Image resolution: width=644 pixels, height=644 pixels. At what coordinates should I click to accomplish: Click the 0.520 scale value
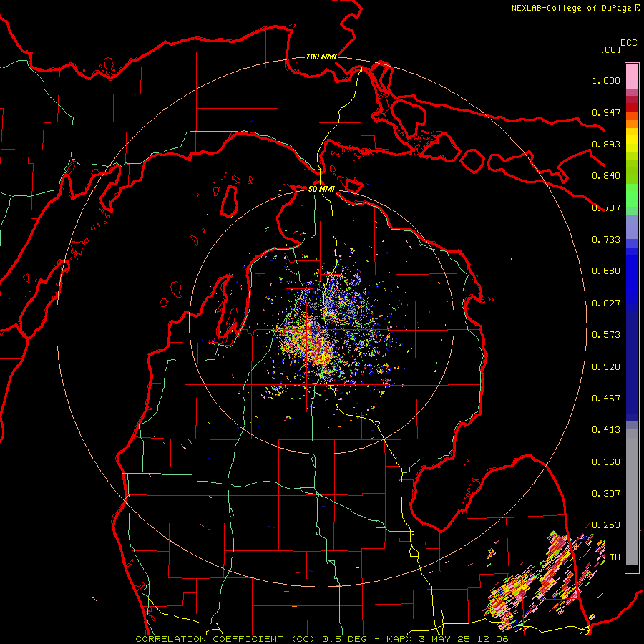pyautogui.click(x=606, y=367)
